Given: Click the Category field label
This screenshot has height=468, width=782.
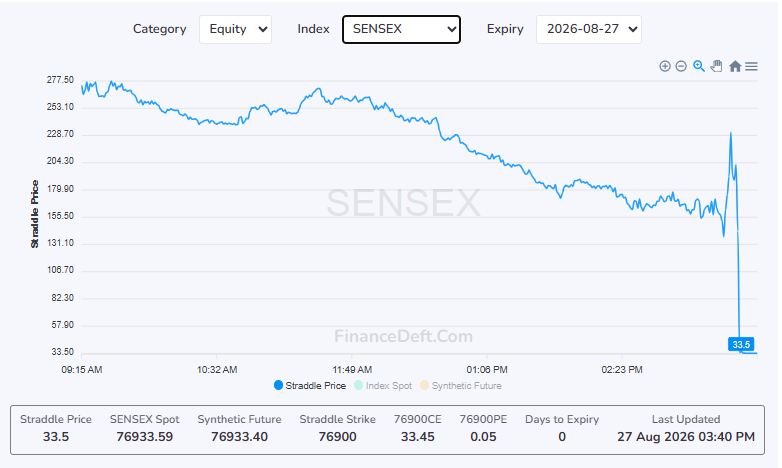Looking at the screenshot, I should click(x=160, y=29).
